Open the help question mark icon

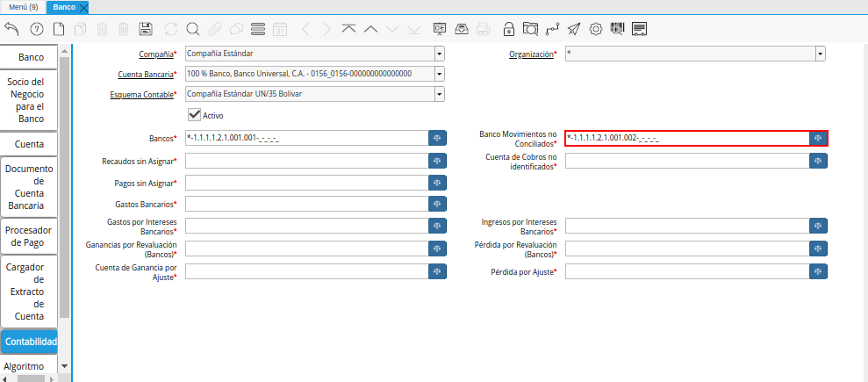coord(36,29)
